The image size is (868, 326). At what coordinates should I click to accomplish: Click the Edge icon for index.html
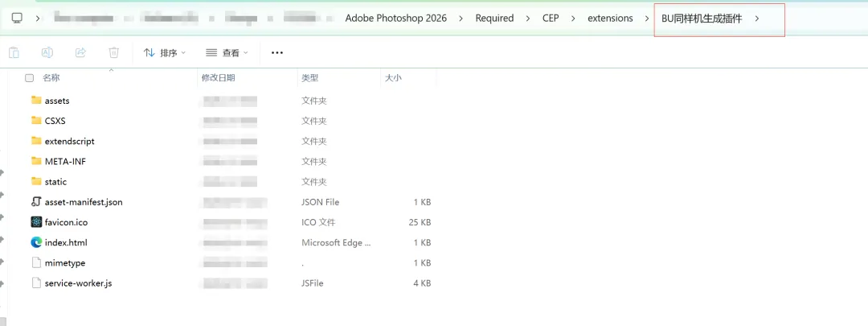pos(36,242)
